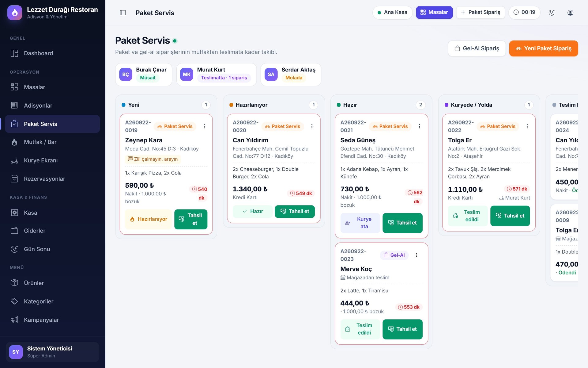Viewport: 588px width, 368px height.
Task: Click Kurye ata on Seda Güneş order
Action: pos(360,223)
